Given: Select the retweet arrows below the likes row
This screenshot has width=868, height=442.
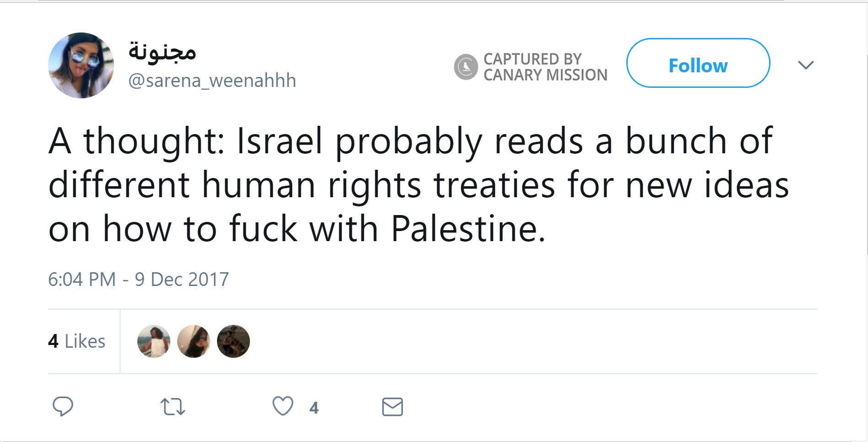Looking at the screenshot, I should click(173, 404).
